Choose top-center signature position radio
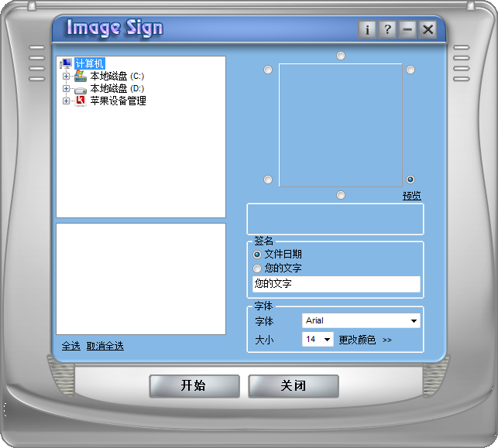The height and width of the screenshot is (448, 498). pyautogui.click(x=341, y=56)
